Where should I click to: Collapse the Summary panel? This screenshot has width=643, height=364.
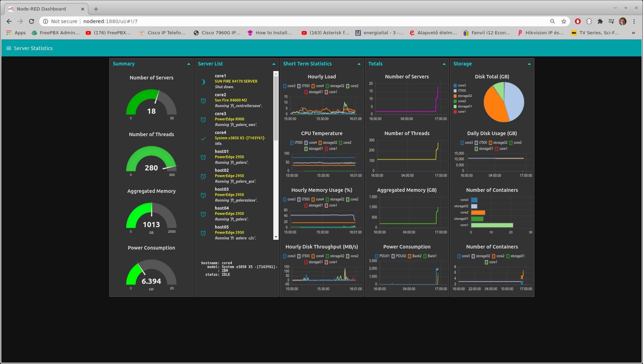pyautogui.click(x=189, y=64)
